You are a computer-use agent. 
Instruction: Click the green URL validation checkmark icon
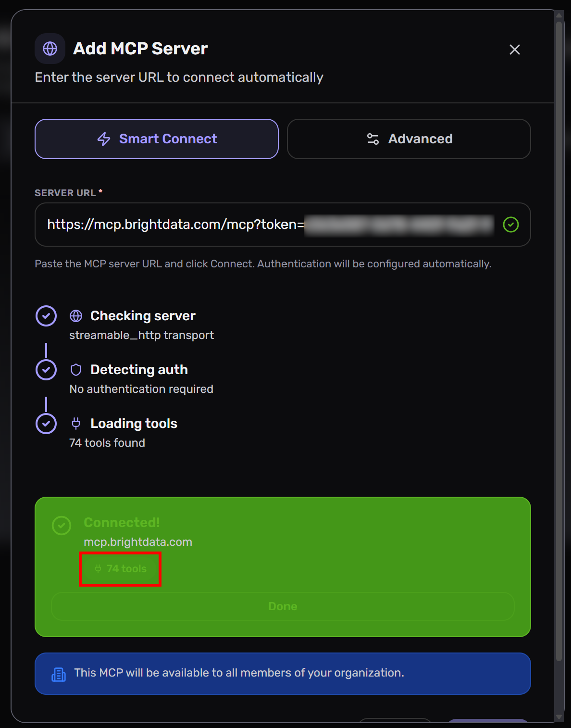pyautogui.click(x=511, y=225)
